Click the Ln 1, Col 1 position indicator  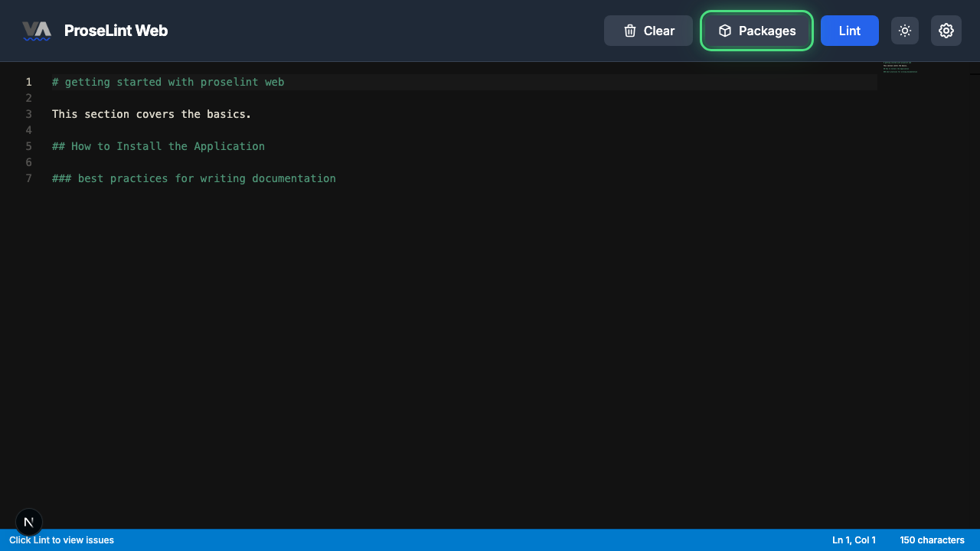coord(853,540)
